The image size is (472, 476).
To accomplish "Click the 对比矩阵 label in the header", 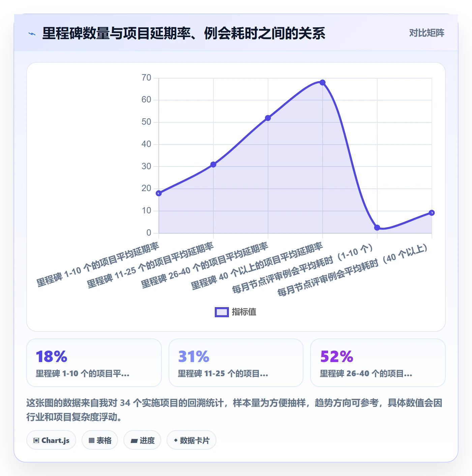I will 426,33.
